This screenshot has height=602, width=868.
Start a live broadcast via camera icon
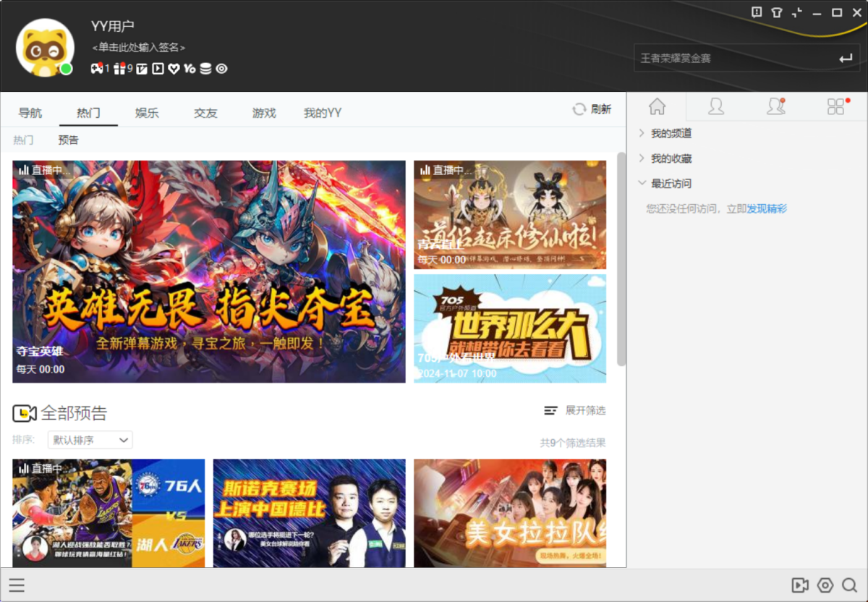point(800,585)
